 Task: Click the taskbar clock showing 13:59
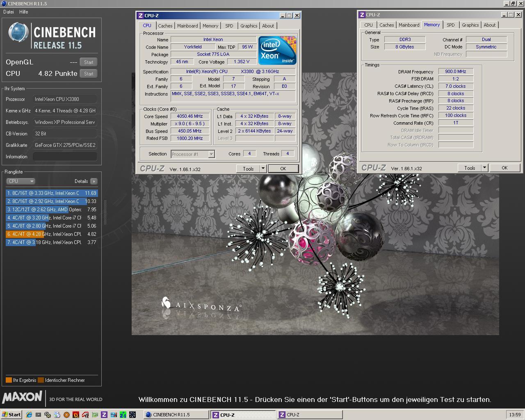(x=515, y=415)
